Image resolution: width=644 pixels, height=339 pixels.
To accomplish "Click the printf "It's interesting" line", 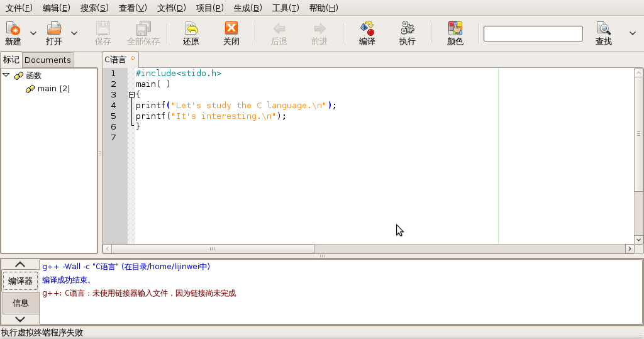I will tap(211, 116).
